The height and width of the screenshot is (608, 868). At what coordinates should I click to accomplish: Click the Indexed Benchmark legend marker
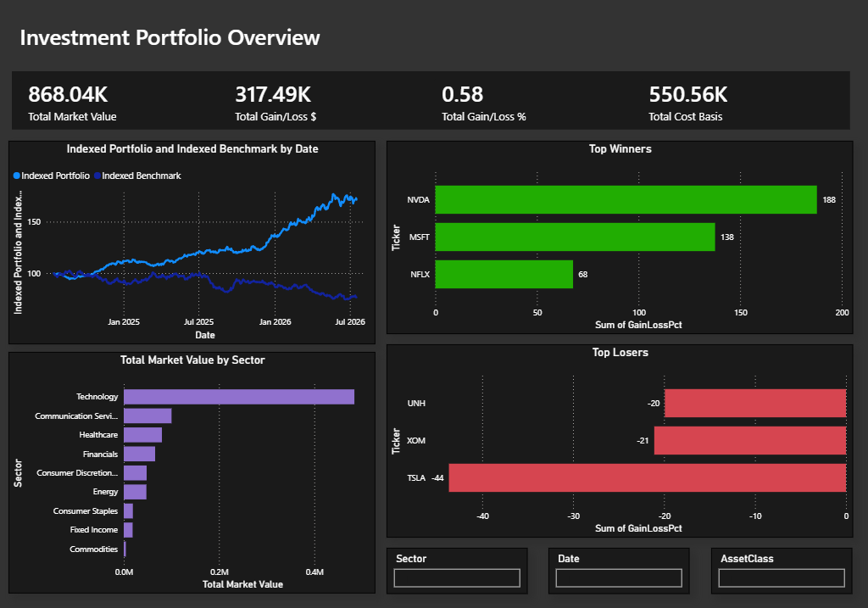click(x=97, y=176)
